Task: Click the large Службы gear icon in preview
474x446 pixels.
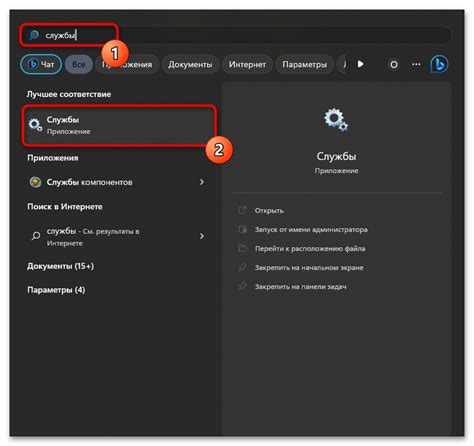Action: coord(336,120)
